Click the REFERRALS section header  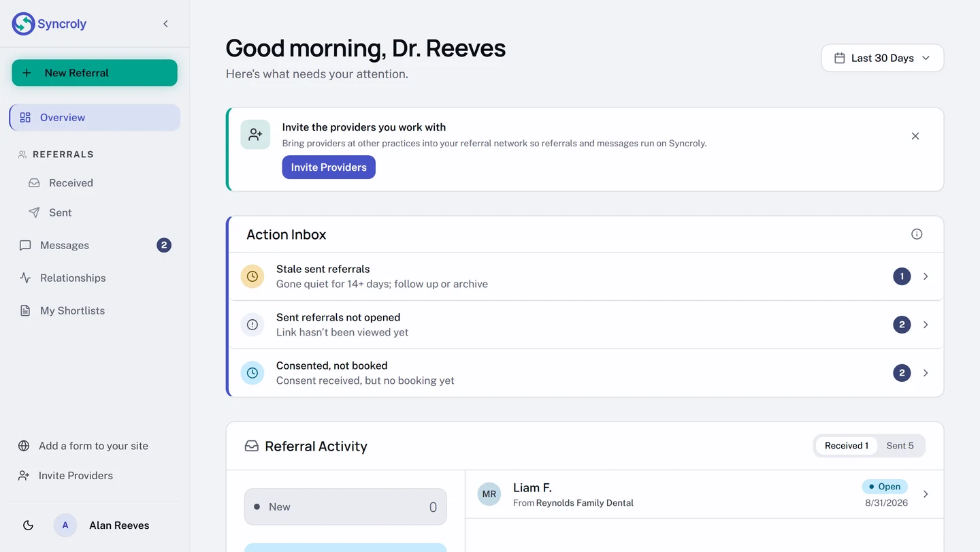(x=63, y=155)
